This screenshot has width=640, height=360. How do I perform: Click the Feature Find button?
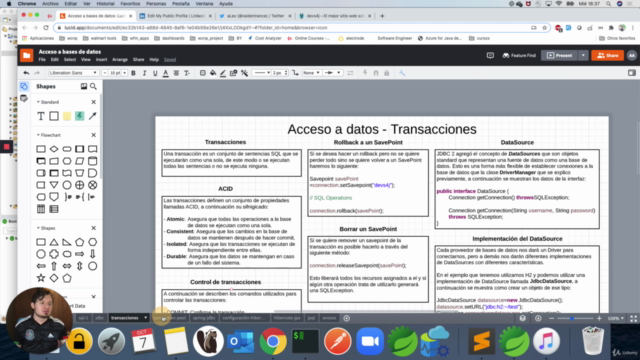519,56
